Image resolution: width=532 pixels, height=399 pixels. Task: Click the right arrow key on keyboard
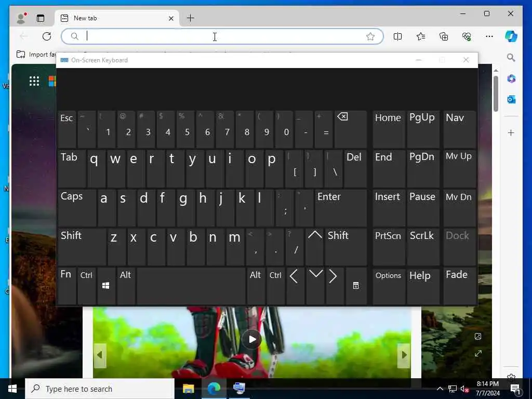click(x=334, y=286)
